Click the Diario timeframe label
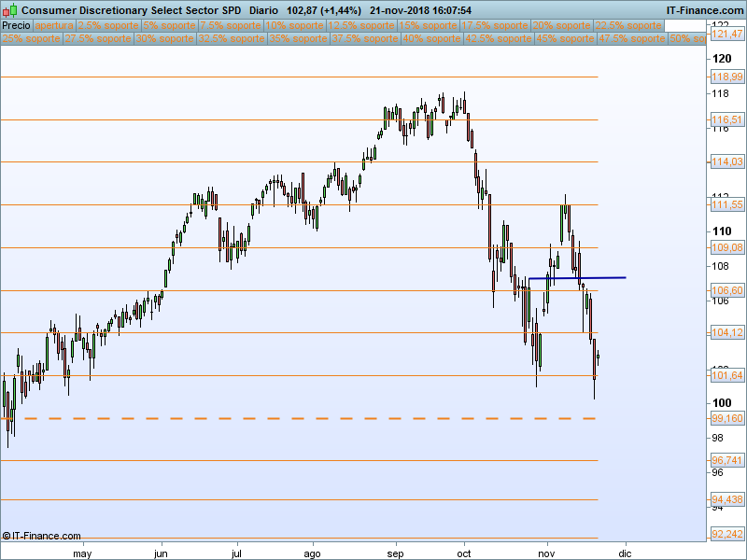The width and height of the screenshot is (747, 560). tap(263, 10)
